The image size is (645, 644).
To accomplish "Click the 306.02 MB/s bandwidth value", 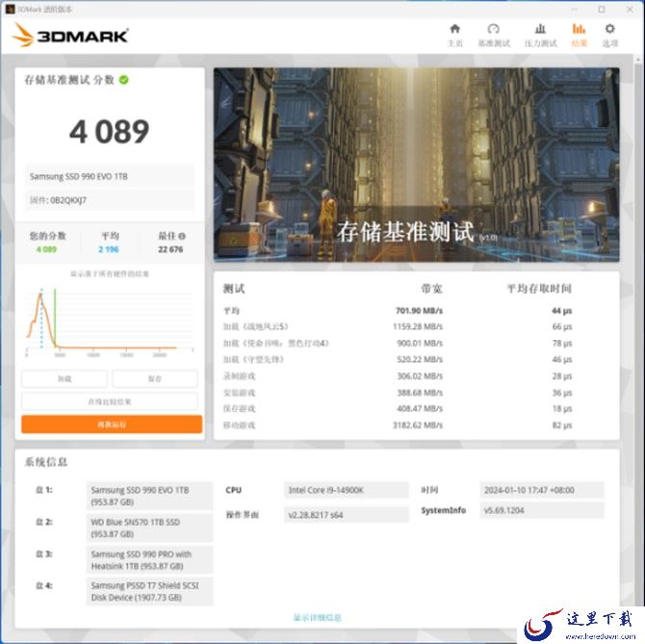I will [x=420, y=375].
